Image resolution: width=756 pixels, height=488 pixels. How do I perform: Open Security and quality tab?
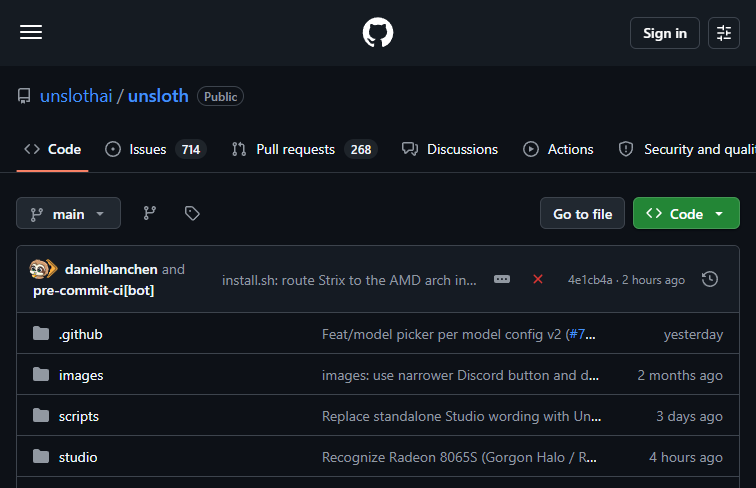point(687,149)
